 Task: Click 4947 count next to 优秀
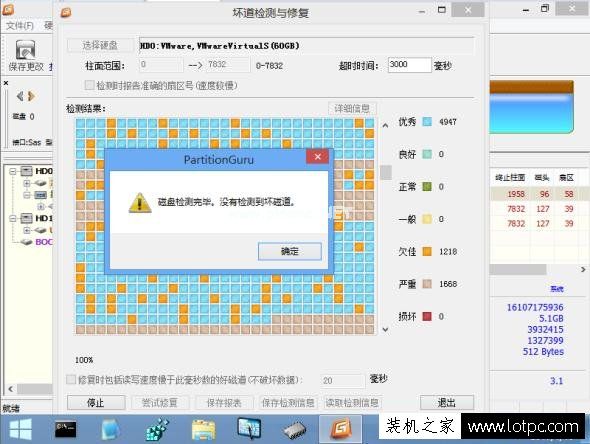pos(448,122)
